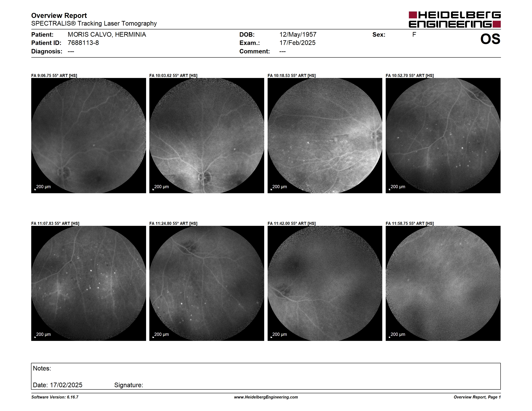532x411 pixels.
Task: Open the FA 9:06.75 angiography thumbnail
Action: [x=89, y=136]
